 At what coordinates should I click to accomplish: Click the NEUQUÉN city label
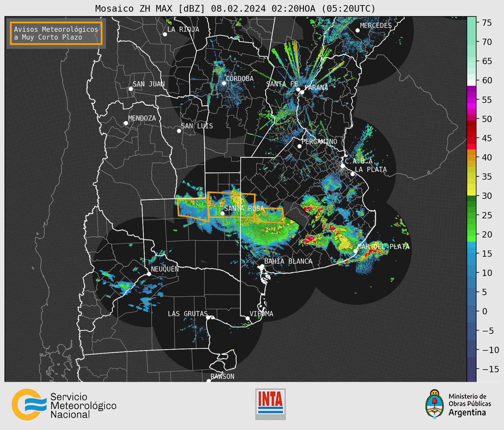165,269
